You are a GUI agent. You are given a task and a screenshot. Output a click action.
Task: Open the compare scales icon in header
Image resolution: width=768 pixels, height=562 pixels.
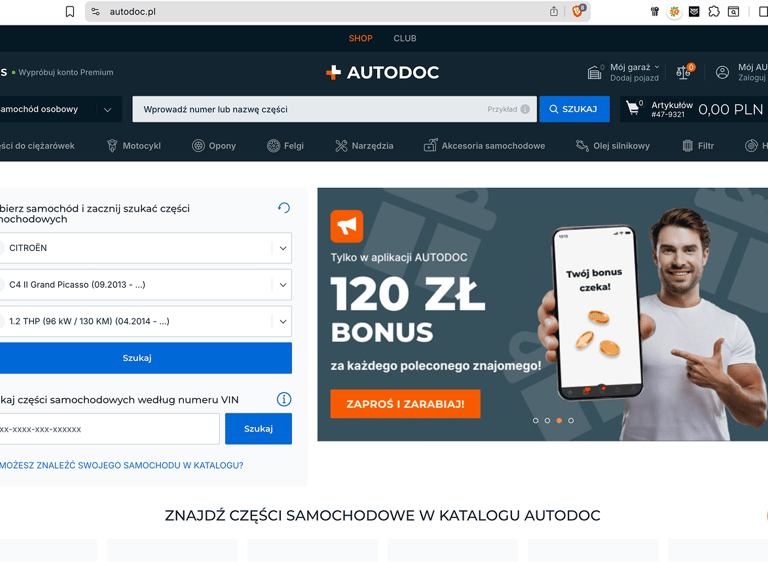(x=684, y=72)
